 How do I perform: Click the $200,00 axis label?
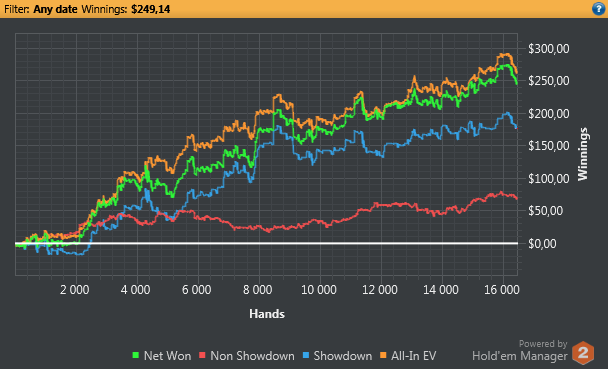click(x=549, y=114)
